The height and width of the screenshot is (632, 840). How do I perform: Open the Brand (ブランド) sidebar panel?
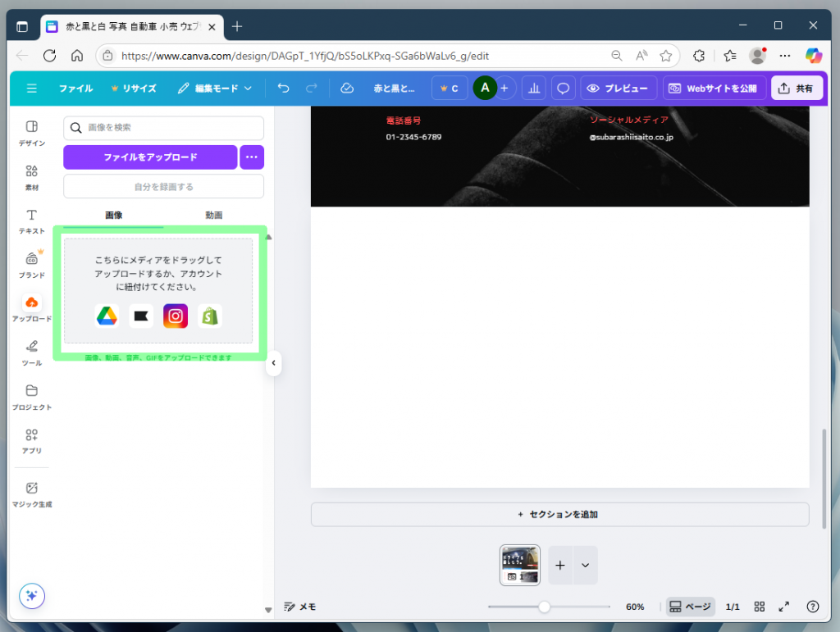pos(32,264)
